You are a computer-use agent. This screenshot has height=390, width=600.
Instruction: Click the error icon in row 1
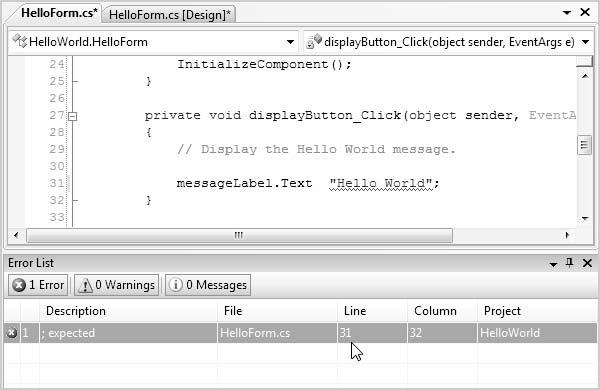tap(12, 333)
